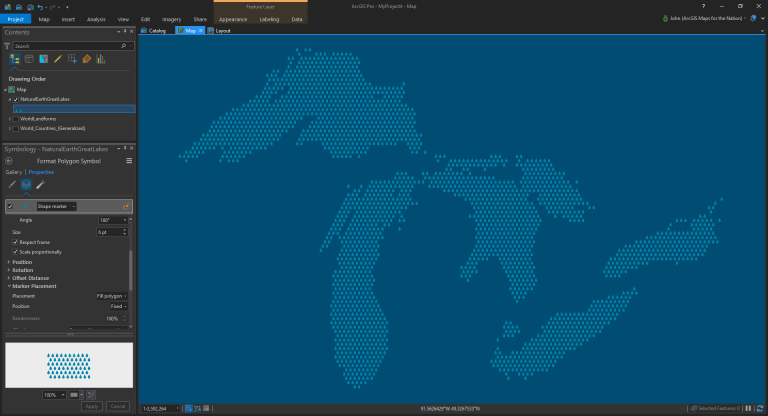Open Placement Fill polygon dropdown

click(x=112, y=296)
